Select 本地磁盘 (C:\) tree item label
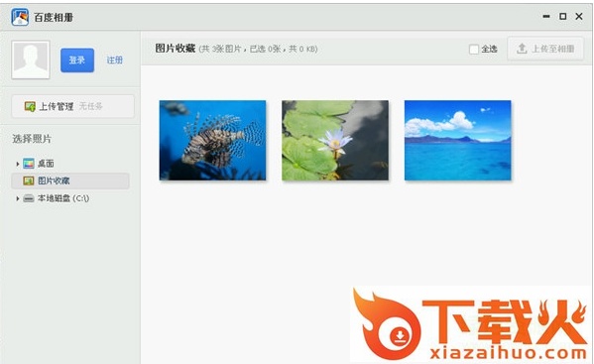This screenshot has width=594, height=364. 63,198
